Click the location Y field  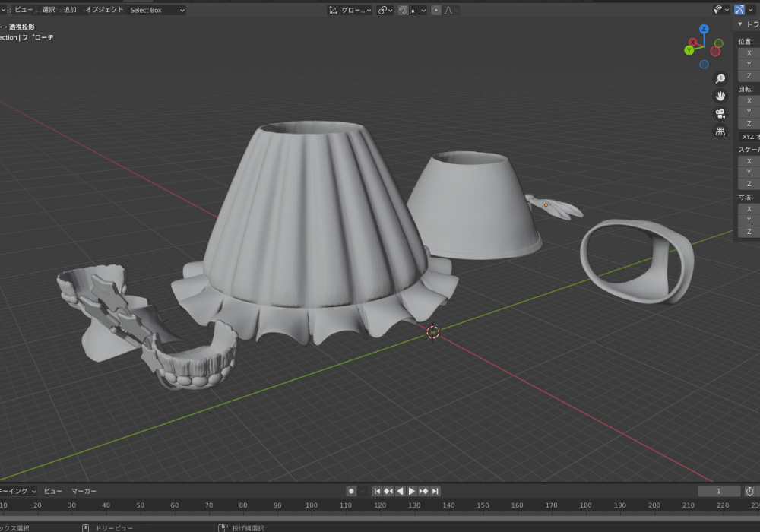(x=749, y=65)
